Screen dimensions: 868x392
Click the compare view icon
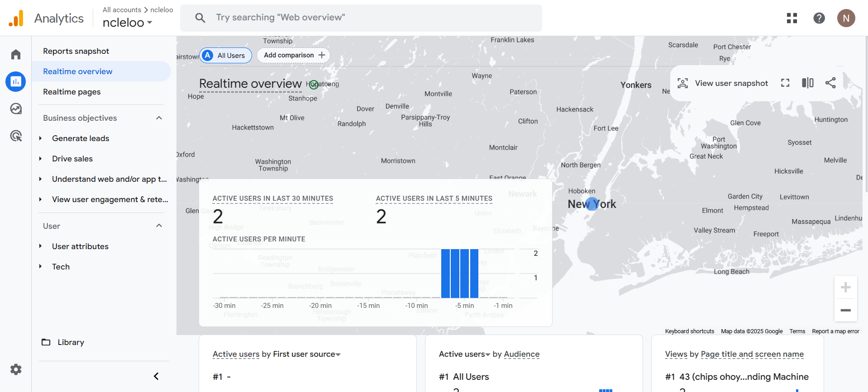[x=808, y=83]
